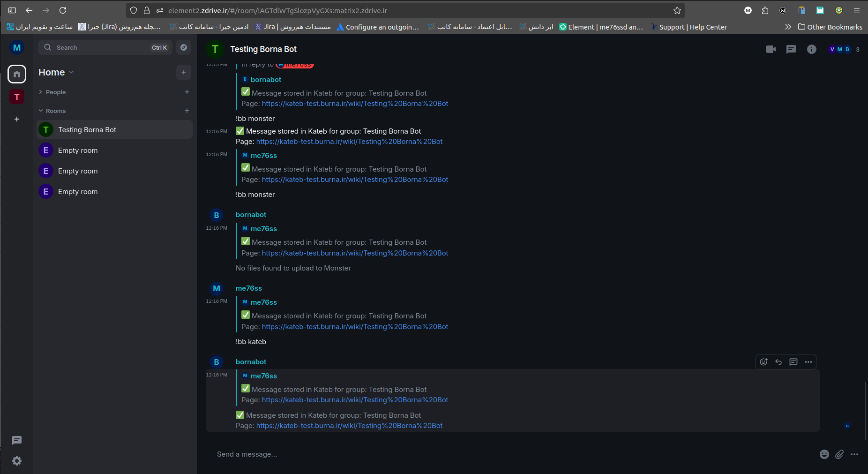This screenshot has width=868, height=474.
Task: Open the Jira | مستندات همروش bookmark
Action: [293, 27]
